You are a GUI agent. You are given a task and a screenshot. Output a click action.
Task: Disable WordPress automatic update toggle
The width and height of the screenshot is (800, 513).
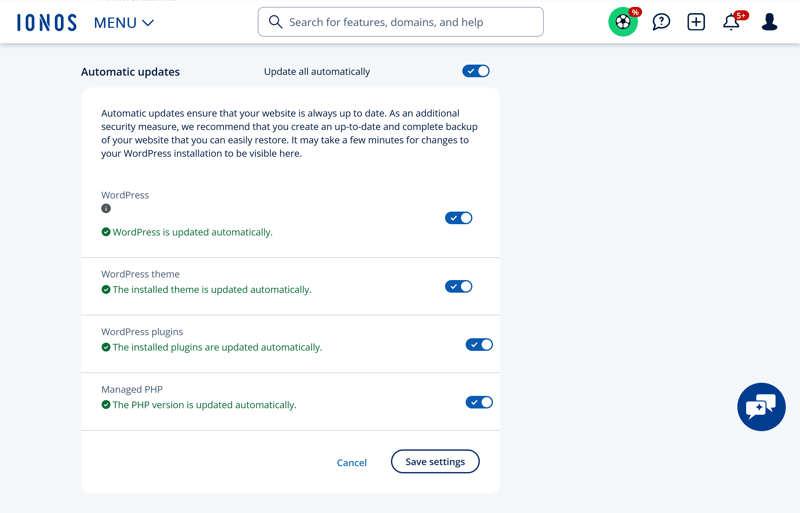tap(459, 218)
